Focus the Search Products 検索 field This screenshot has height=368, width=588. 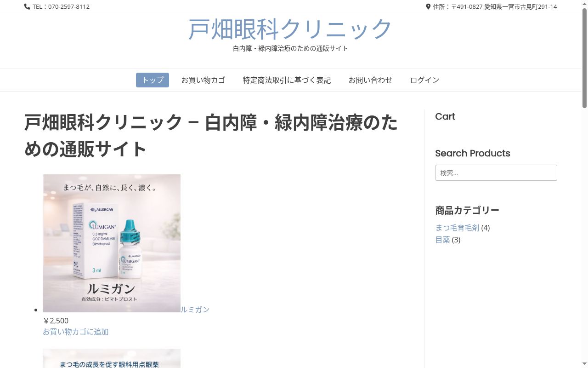pos(496,173)
